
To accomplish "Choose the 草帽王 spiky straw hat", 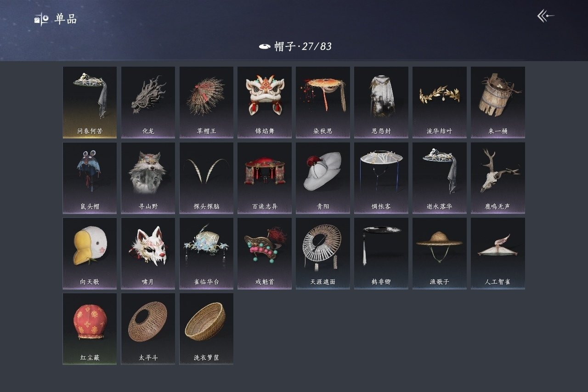I will pos(206,102).
